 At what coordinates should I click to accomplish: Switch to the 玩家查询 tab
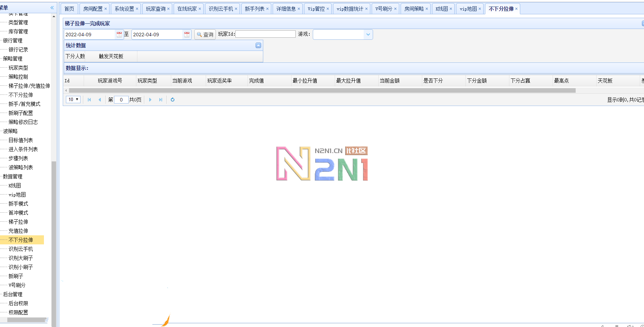coord(156,9)
